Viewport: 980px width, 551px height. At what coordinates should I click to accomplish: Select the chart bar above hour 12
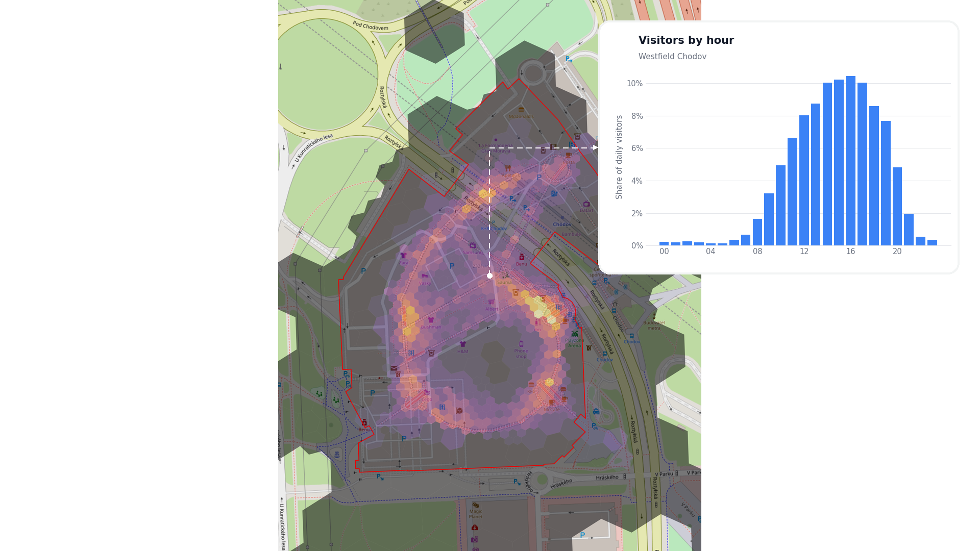point(804,180)
